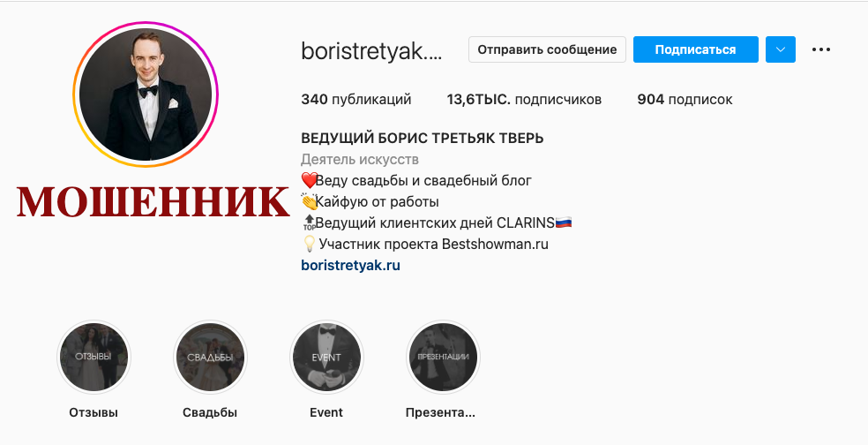Click the Презента... highlight label text
The height and width of the screenshot is (445, 868).
(x=441, y=412)
